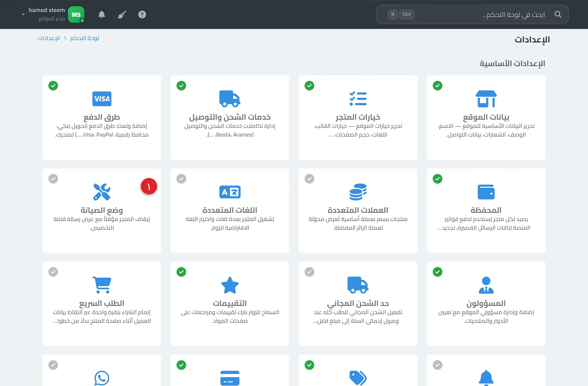588x386 pixels.
Task: Toggle gray check on وضع الصيانة card
Action: coord(53,179)
